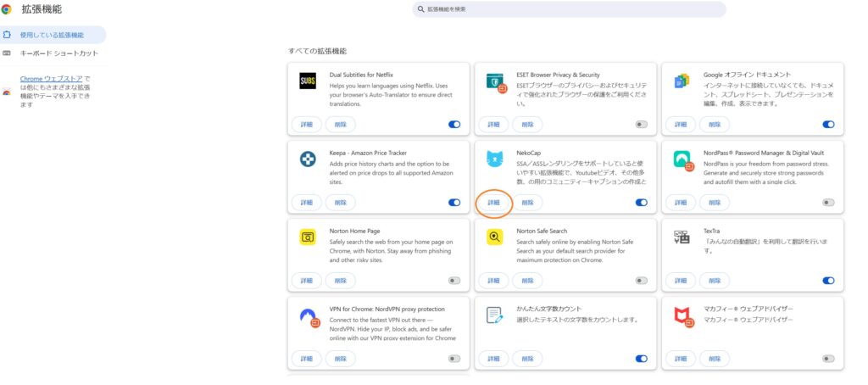Open 詳細 for Norton Safe Search

tap(494, 281)
